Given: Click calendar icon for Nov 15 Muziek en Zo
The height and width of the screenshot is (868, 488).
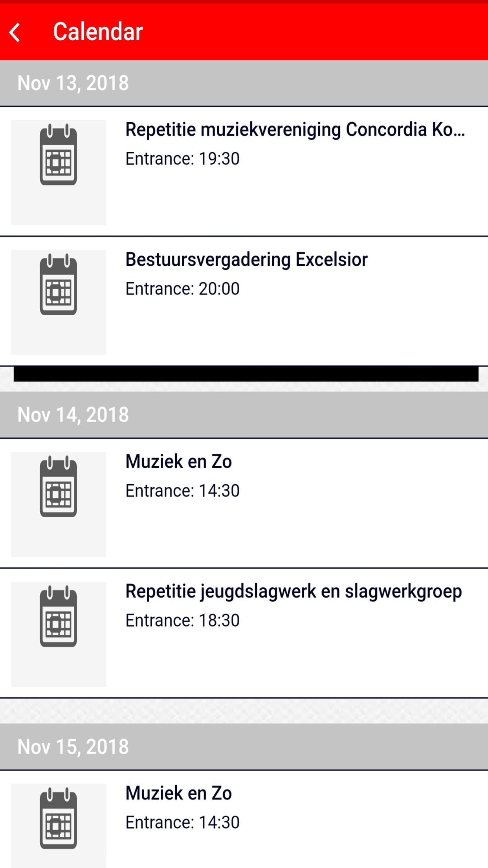Looking at the screenshot, I should [x=59, y=818].
